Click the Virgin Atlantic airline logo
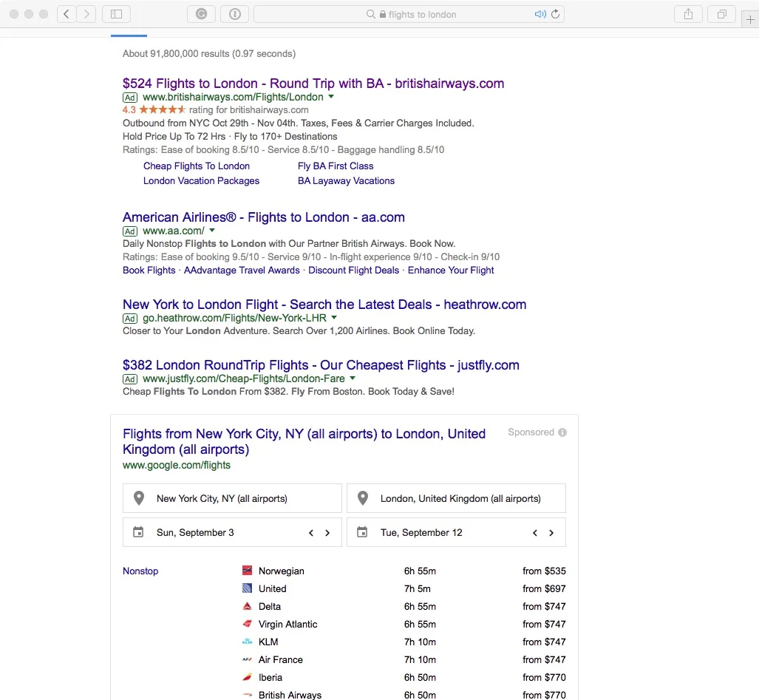Image resolution: width=759 pixels, height=700 pixels. pos(248,624)
